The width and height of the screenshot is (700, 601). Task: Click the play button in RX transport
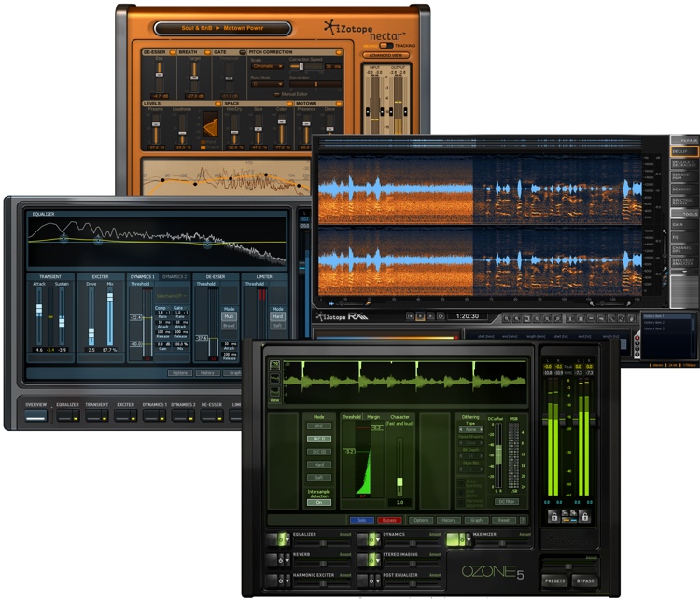click(x=420, y=316)
